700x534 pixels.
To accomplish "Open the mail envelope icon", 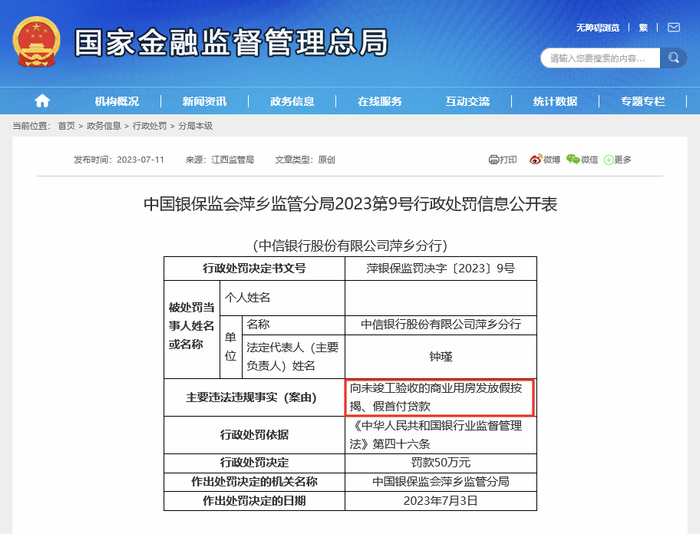I will [x=673, y=28].
